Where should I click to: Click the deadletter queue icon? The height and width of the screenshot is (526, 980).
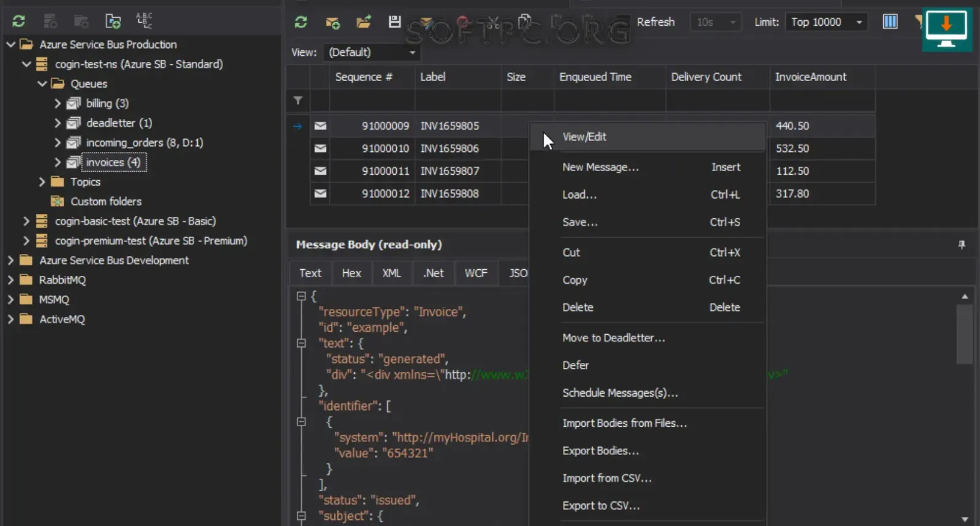[73, 123]
